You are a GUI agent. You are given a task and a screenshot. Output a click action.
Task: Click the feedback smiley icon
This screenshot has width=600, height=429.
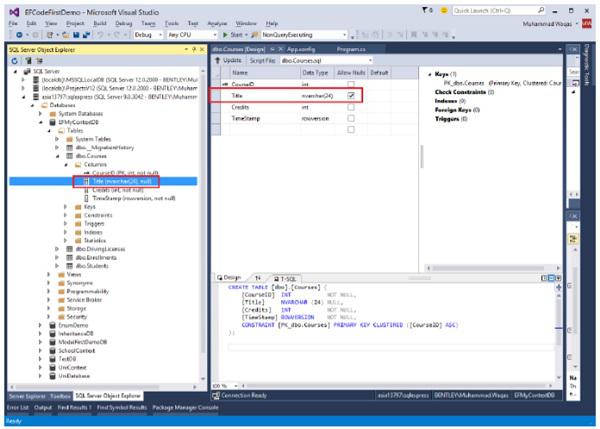pos(442,8)
